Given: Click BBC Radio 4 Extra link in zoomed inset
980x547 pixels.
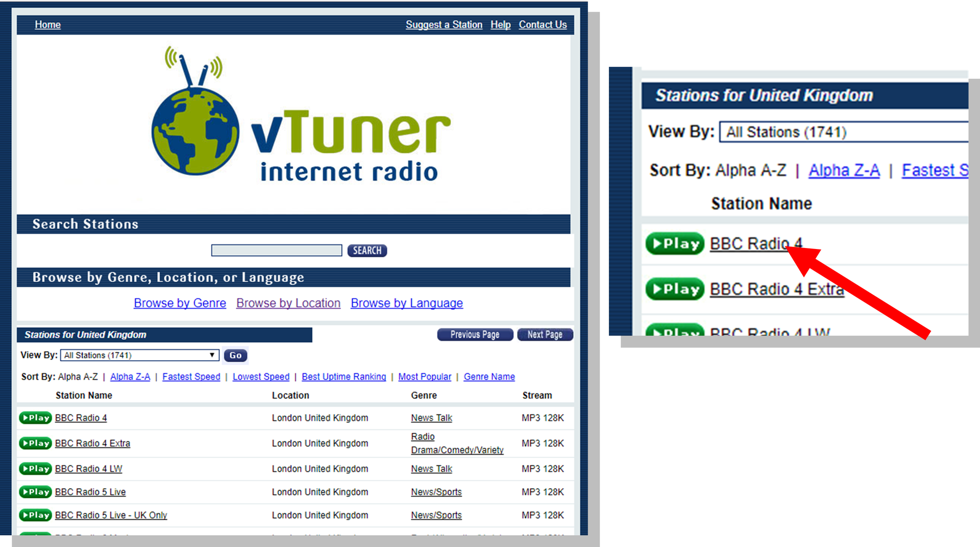Looking at the screenshot, I should 777,289.
